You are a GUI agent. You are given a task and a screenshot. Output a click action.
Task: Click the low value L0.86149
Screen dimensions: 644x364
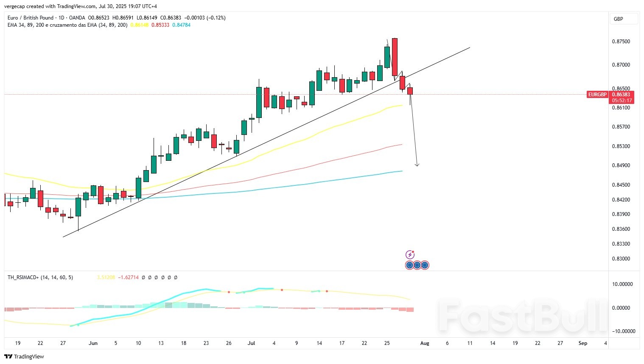point(147,18)
